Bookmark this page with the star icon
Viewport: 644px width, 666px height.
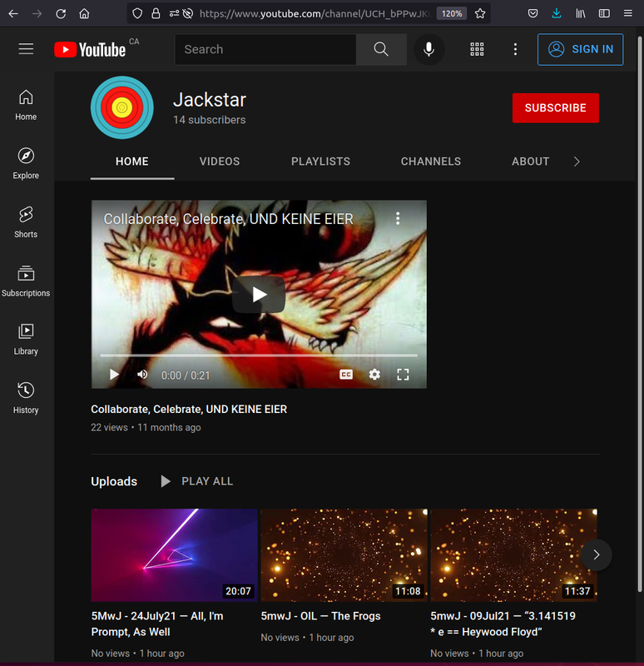(480, 13)
